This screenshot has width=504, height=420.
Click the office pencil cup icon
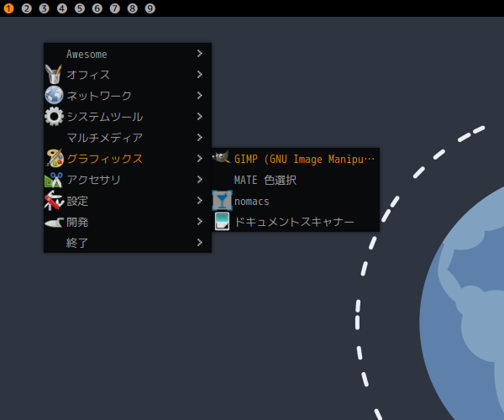[x=54, y=75]
